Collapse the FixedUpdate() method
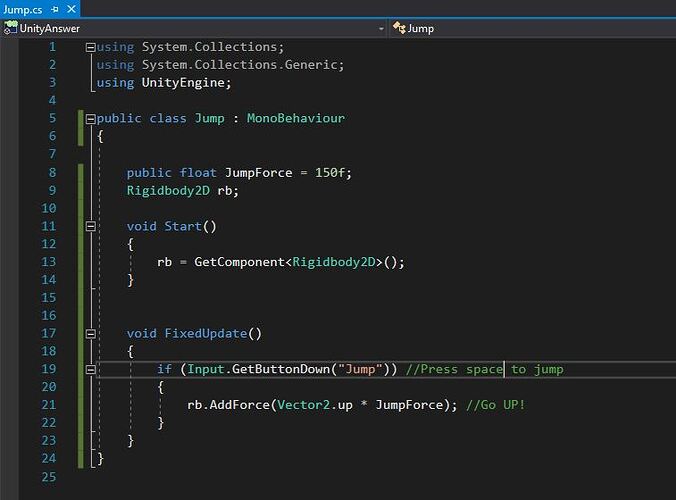This screenshot has width=676, height=500. pos(91,333)
